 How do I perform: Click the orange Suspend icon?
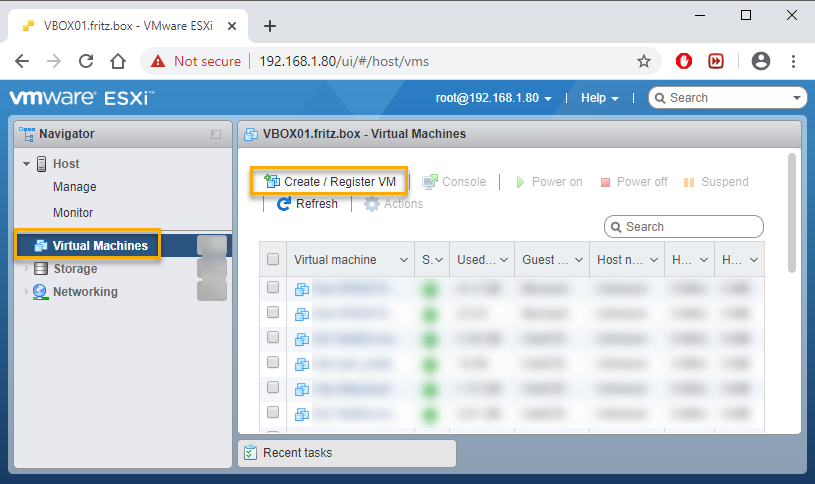[x=689, y=182]
